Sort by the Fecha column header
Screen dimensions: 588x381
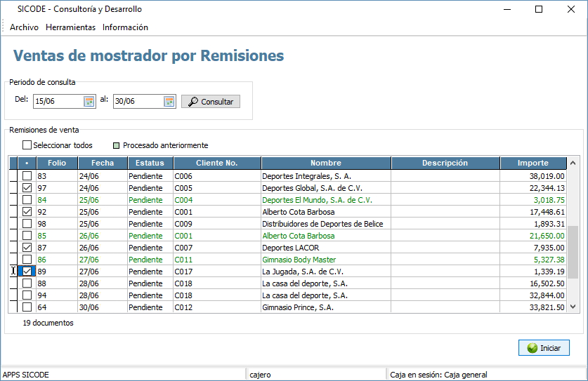(x=102, y=163)
